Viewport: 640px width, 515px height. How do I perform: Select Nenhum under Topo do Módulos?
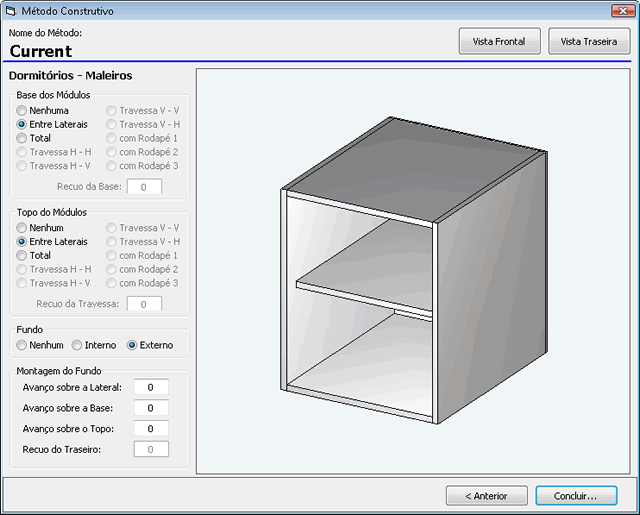40,228
